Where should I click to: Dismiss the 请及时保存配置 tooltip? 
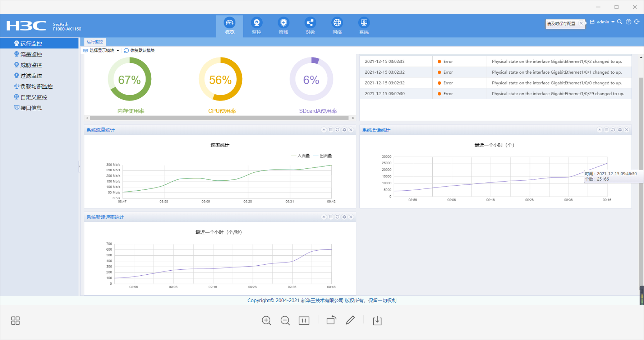581,23
